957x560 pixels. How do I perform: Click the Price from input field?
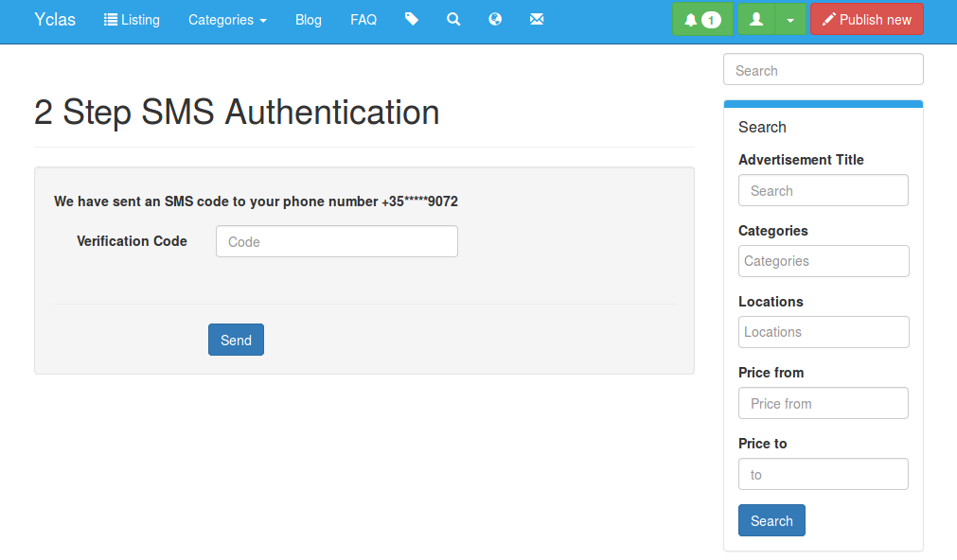(x=824, y=403)
